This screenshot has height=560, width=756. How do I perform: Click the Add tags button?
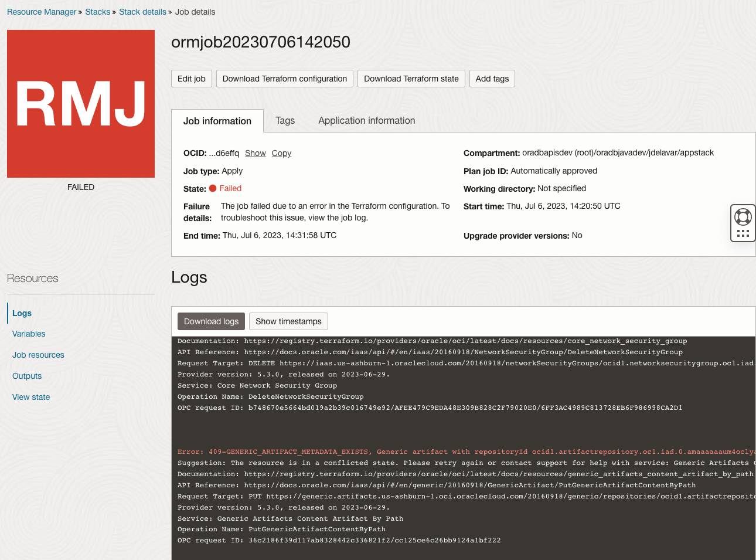point(492,79)
